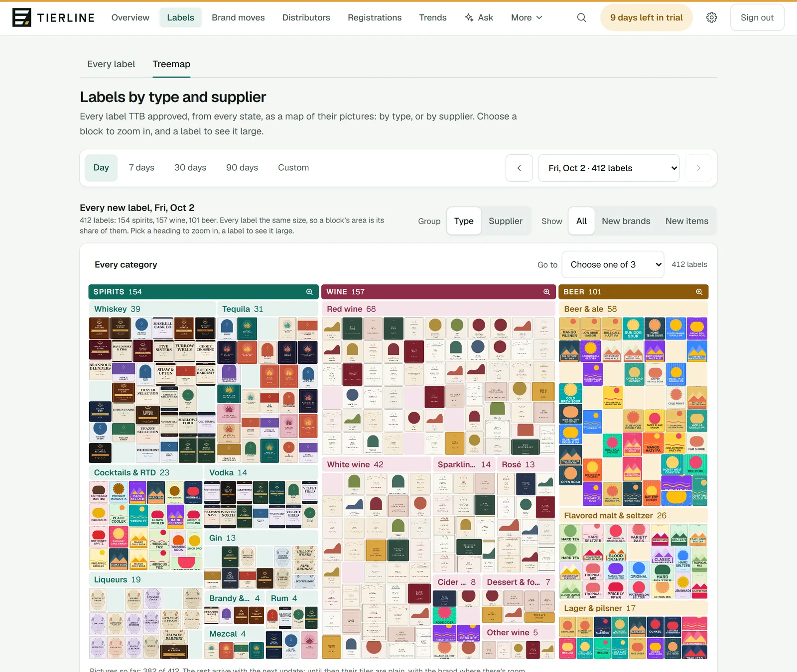Go to previous day arrow

519,168
